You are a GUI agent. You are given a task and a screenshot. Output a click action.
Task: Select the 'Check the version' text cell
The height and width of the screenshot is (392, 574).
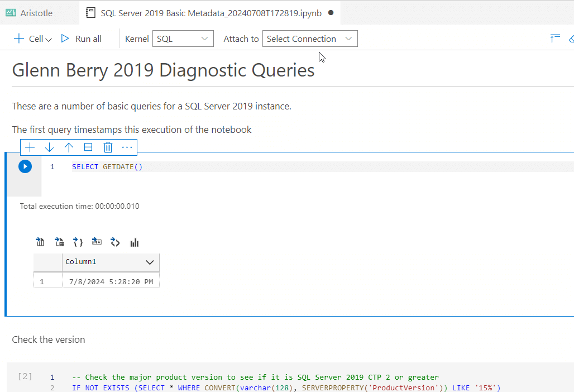(x=49, y=340)
